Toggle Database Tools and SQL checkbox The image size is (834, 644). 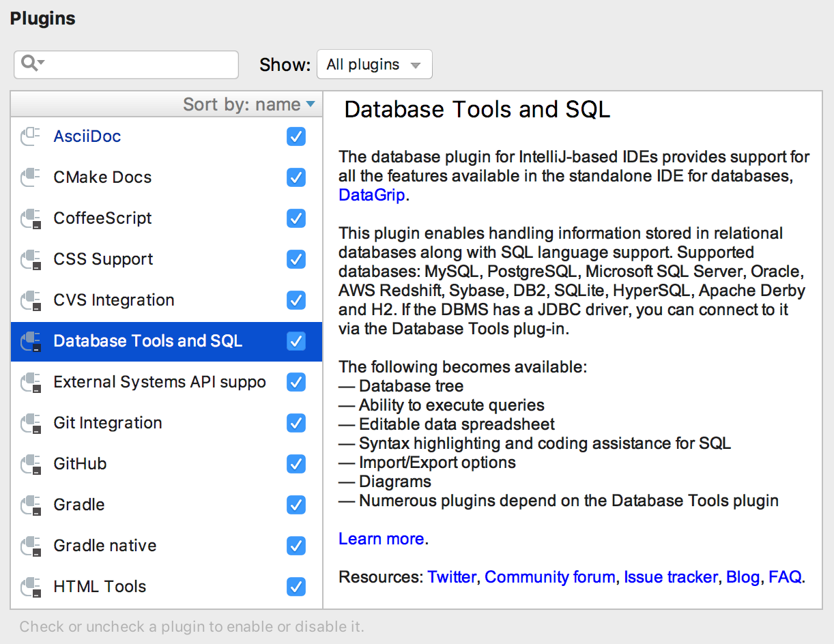(296, 341)
